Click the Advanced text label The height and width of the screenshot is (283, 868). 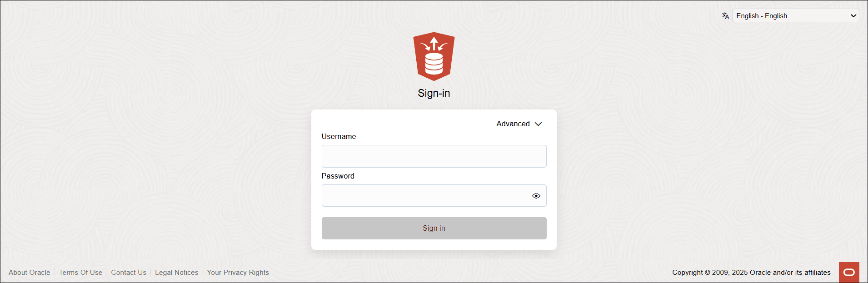pyautogui.click(x=513, y=124)
